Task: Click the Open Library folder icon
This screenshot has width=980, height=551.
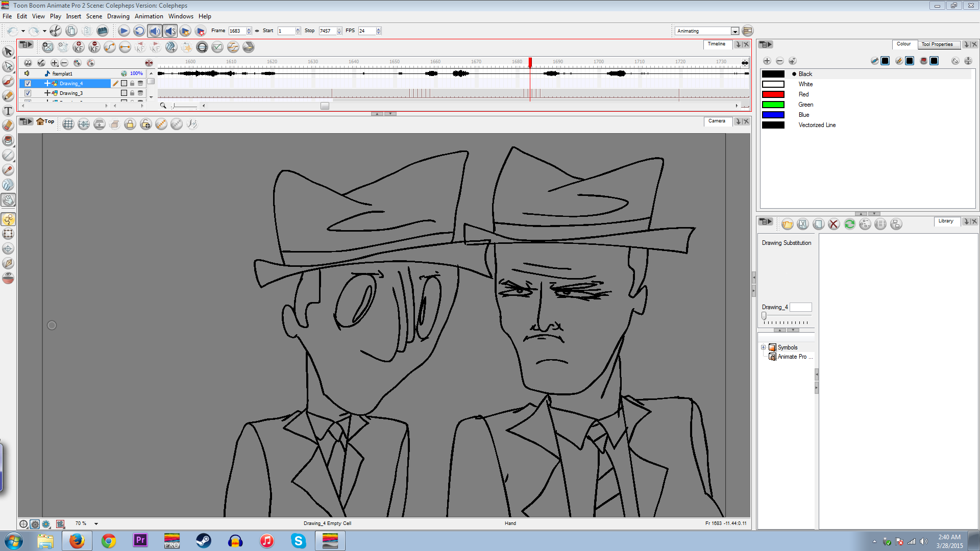Action: (787, 224)
